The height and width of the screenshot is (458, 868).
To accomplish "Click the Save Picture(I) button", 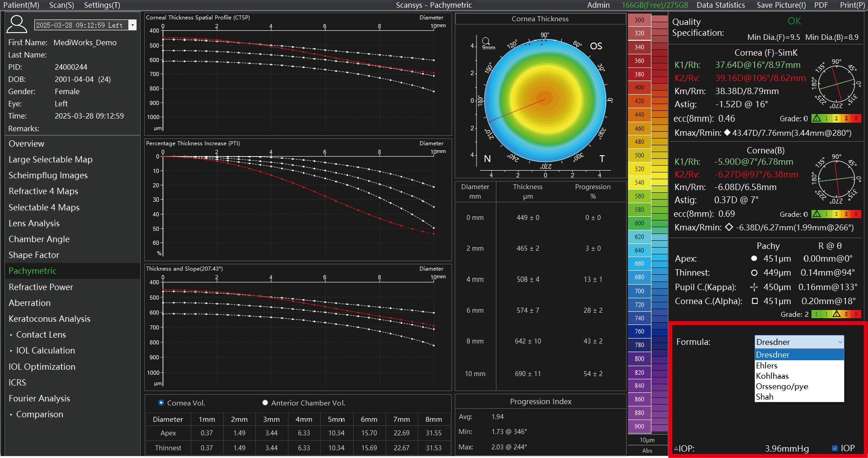I will point(781,5).
